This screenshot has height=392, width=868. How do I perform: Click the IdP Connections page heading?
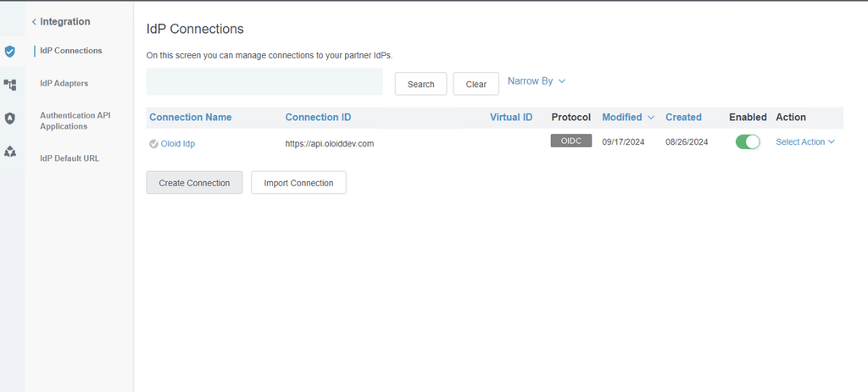(x=195, y=30)
